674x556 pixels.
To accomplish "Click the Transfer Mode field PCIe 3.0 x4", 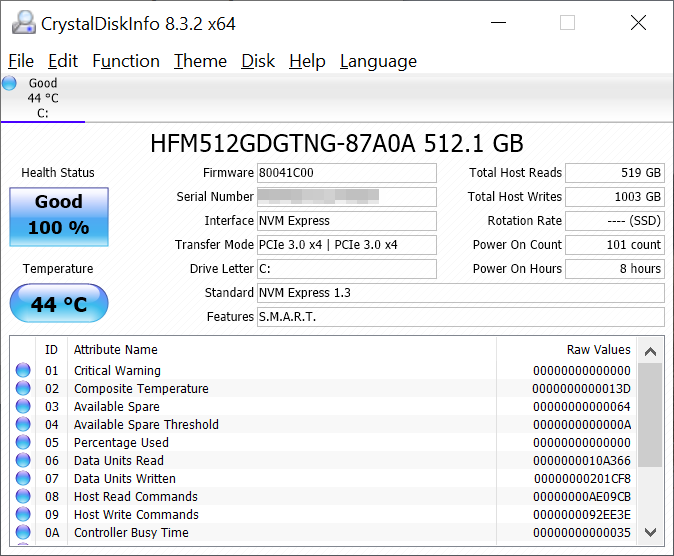I will tap(346, 245).
